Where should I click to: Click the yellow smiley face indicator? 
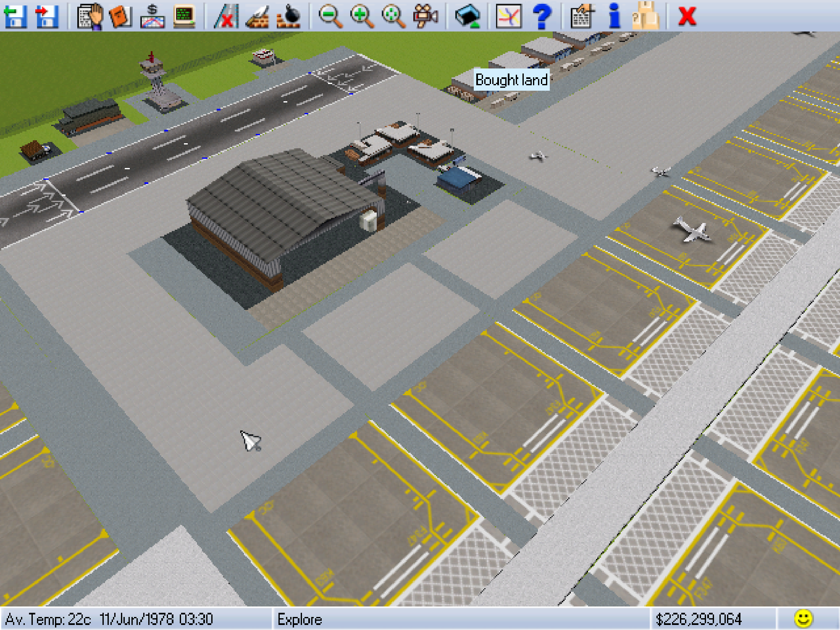pos(803,619)
